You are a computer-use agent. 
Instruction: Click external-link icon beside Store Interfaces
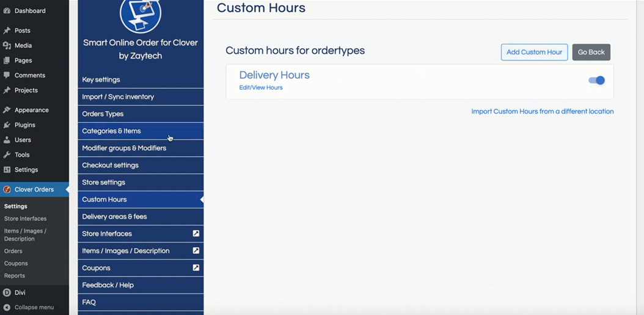click(x=196, y=233)
